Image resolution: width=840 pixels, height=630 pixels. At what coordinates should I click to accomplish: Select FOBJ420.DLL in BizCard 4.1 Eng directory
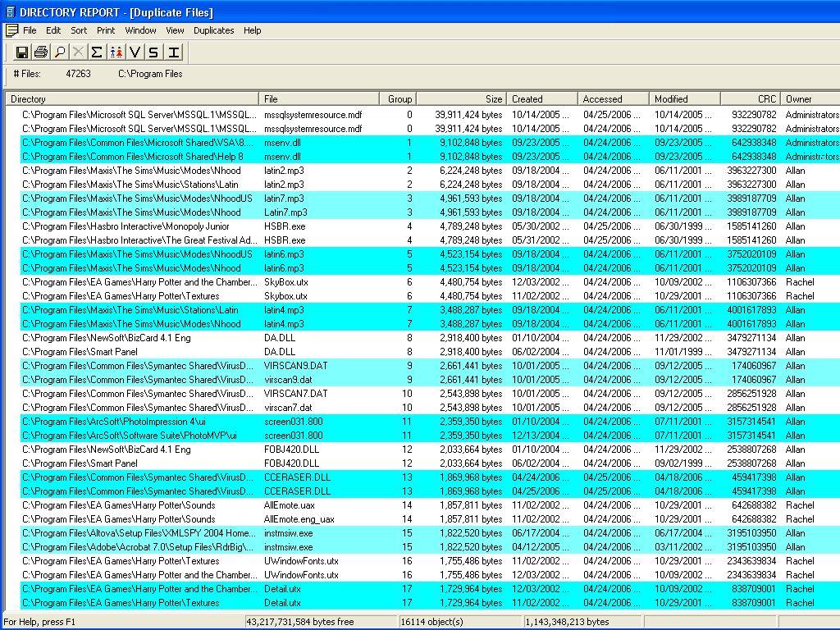(430, 449)
